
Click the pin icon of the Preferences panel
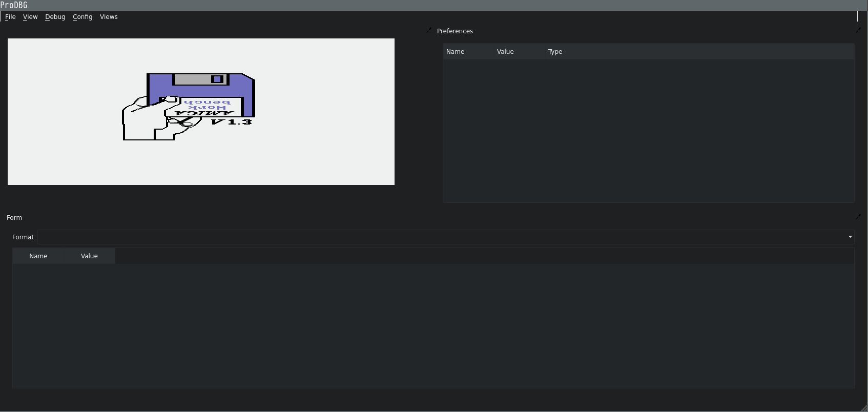click(x=858, y=30)
